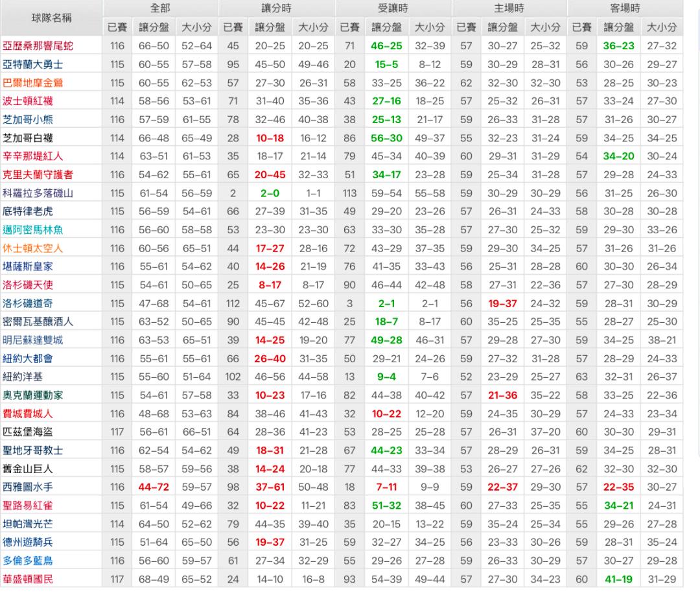Select the green 34–17 value for 克里夫蘭守護者
The height and width of the screenshot is (595, 700).
[x=386, y=175]
